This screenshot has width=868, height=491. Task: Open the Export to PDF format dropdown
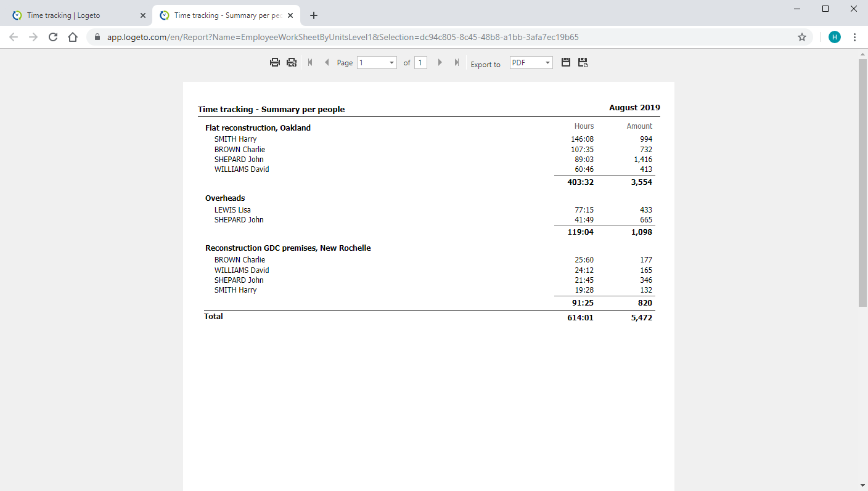[531, 62]
